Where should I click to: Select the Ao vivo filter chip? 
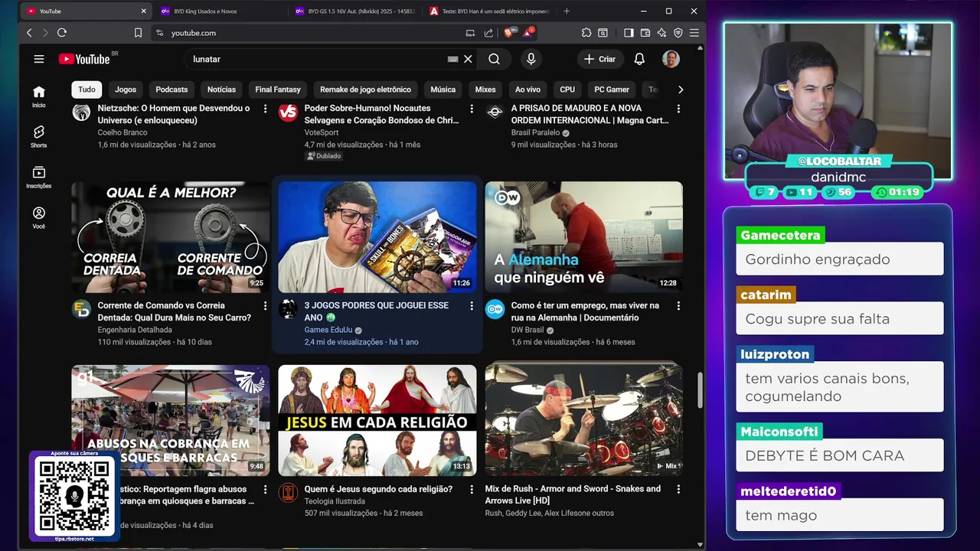tap(528, 90)
